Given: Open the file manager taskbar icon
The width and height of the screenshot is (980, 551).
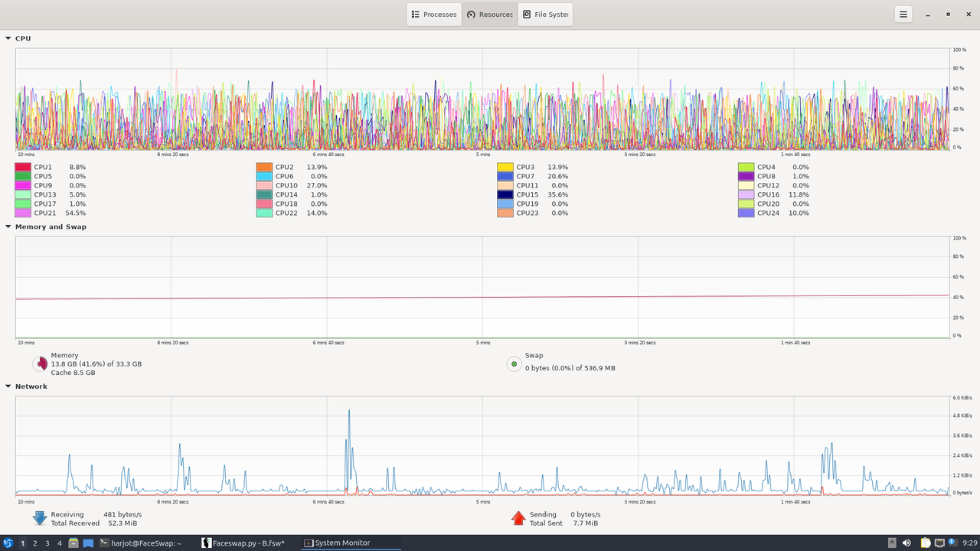Looking at the screenshot, I should click(x=73, y=543).
